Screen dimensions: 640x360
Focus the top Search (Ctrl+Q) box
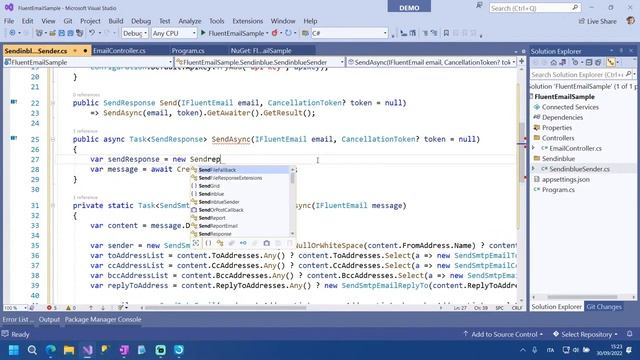(x=535, y=8)
